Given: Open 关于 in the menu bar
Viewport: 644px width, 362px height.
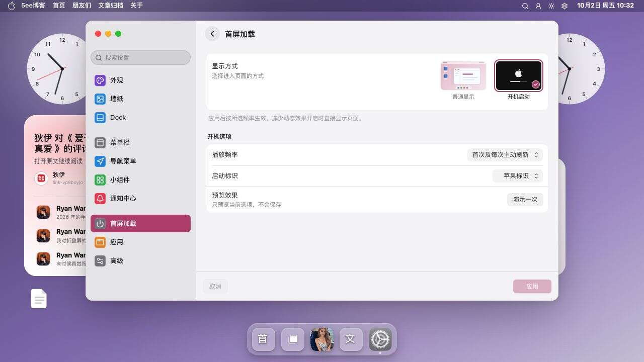Looking at the screenshot, I should coord(136,6).
